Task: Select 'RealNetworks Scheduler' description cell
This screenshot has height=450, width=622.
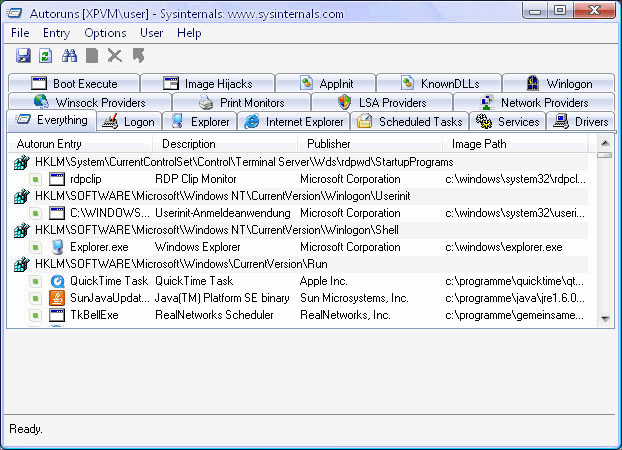Action: [214, 315]
